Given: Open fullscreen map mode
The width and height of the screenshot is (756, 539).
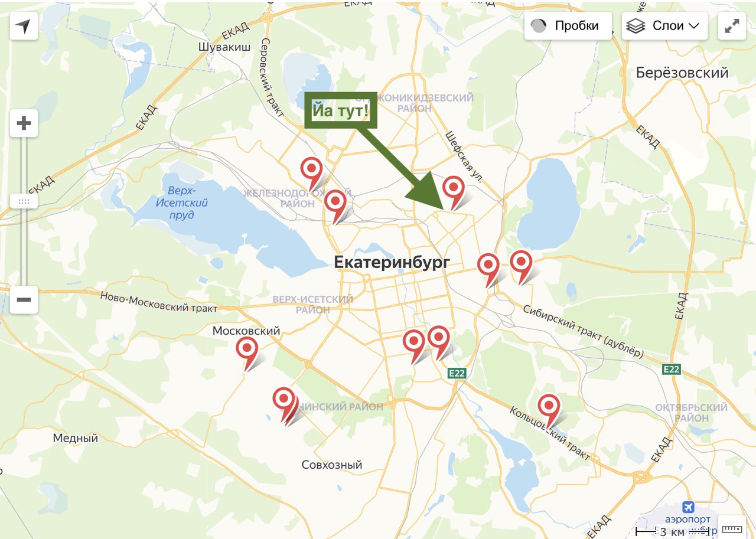Looking at the screenshot, I should 732,26.
